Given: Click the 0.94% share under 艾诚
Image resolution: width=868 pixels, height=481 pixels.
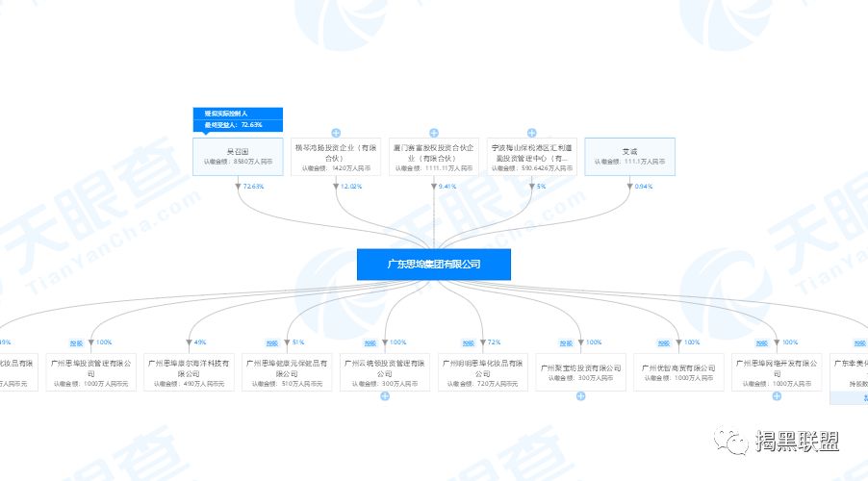Looking at the screenshot, I should point(644,187).
